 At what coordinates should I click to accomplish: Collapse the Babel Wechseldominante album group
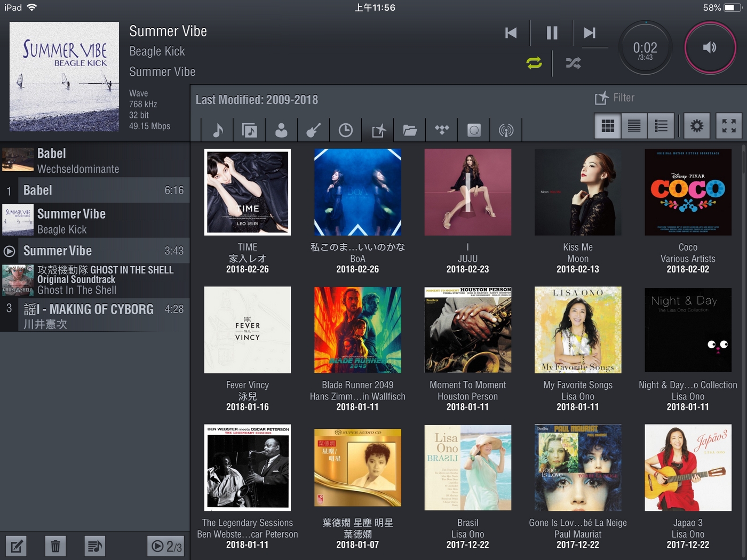(x=95, y=161)
